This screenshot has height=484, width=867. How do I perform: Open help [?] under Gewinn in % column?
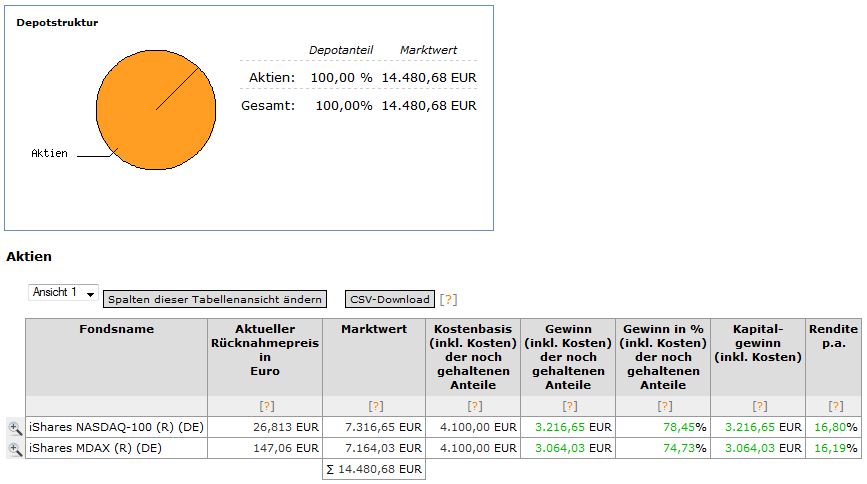click(x=664, y=406)
